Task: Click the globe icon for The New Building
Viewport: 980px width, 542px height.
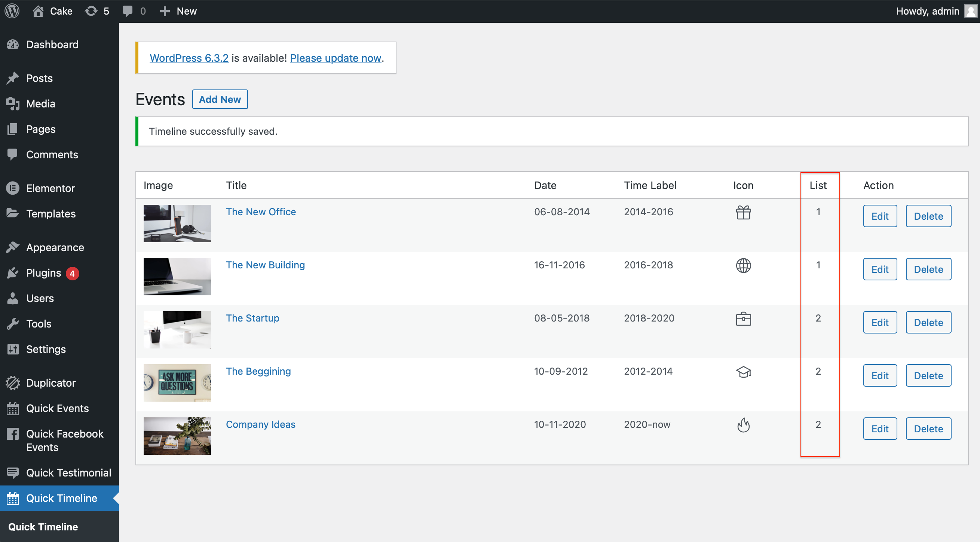Action: click(x=743, y=266)
